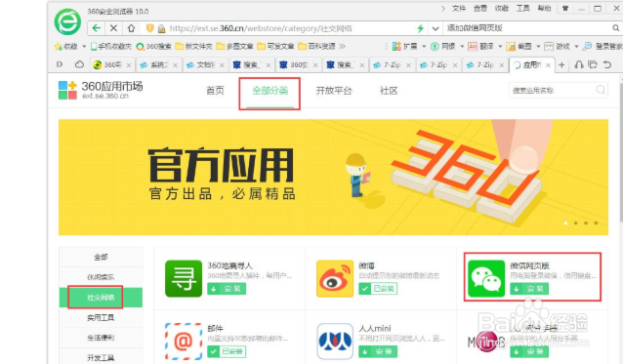Switch to the 文档 tab
This screenshot has height=364, width=623.
[x=205, y=64]
